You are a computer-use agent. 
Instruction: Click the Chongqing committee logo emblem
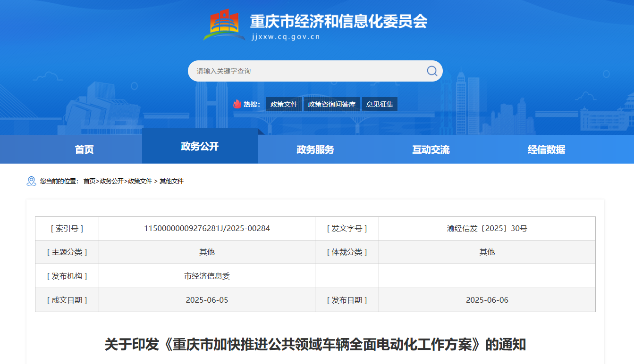click(x=224, y=24)
